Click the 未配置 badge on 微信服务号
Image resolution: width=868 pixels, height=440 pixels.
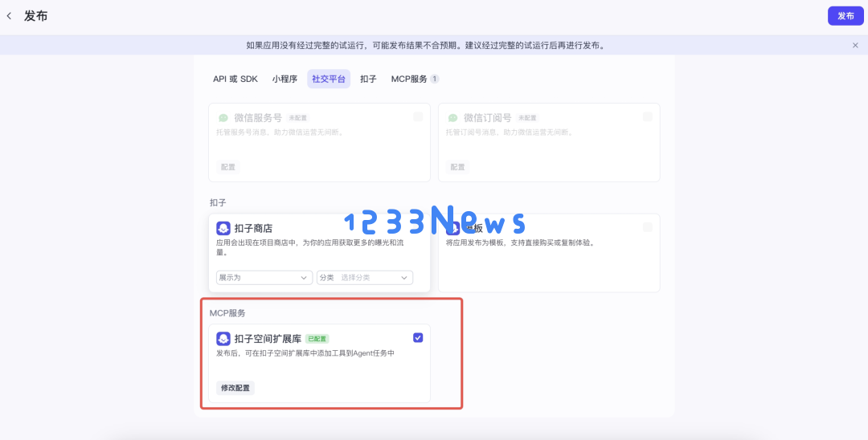[297, 118]
